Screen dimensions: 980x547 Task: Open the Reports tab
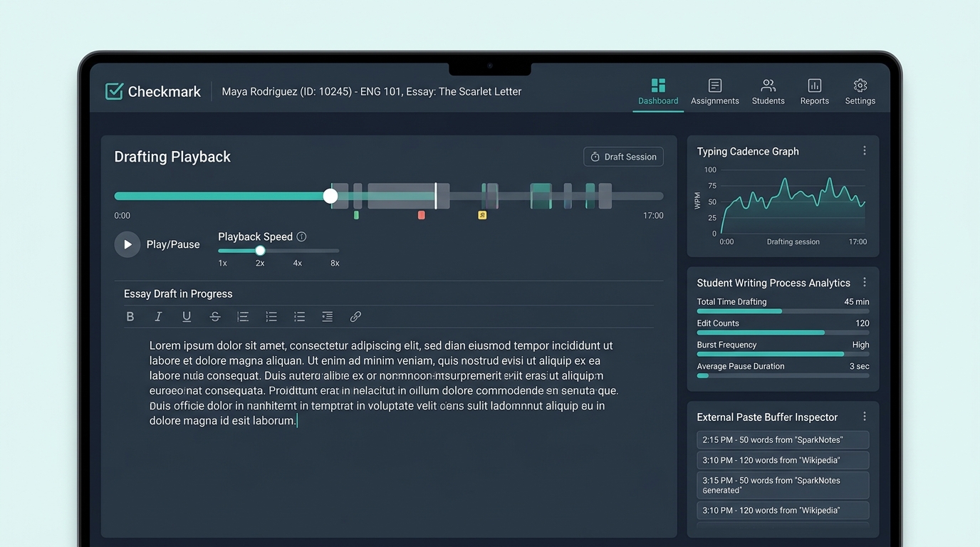[x=815, y=93]
